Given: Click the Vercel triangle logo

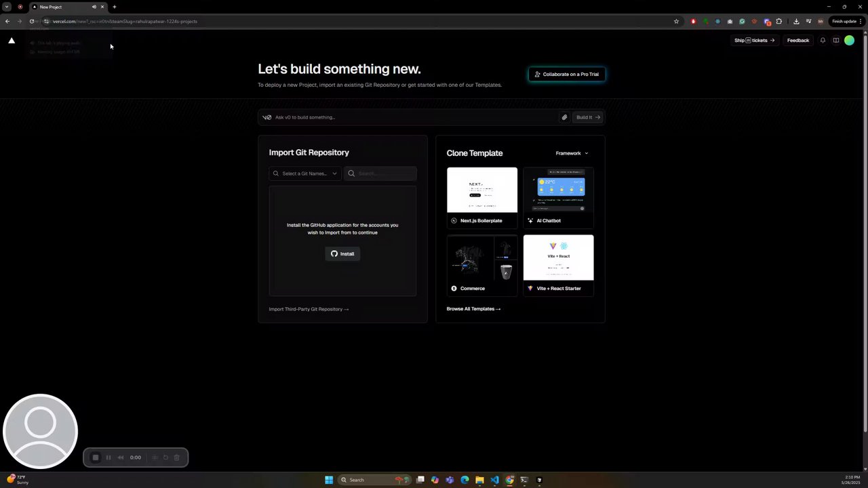Looking at the screenshot, I should 12,41.
